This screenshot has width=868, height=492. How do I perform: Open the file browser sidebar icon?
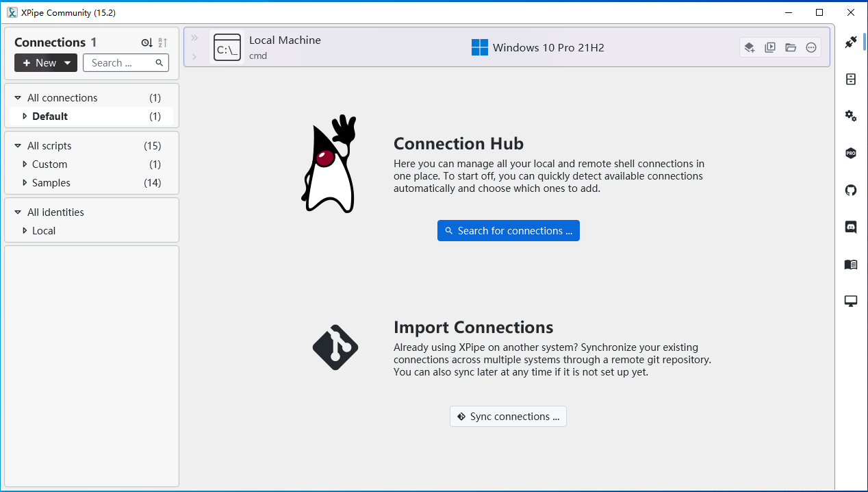click(851, 79)
